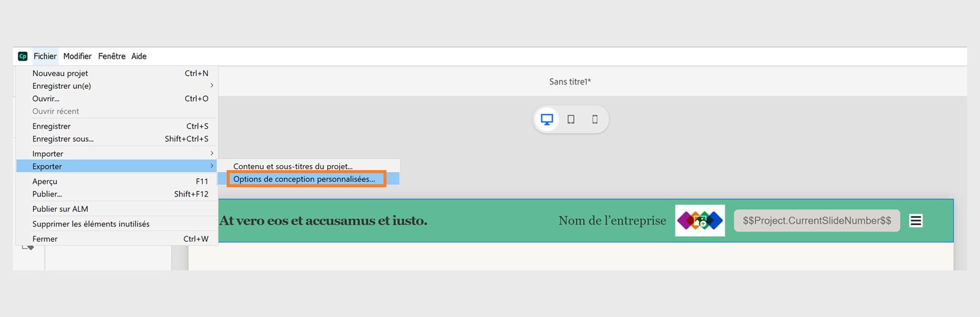Select Options de conception personnalisées
980x317 pixels.
point(304,179)
